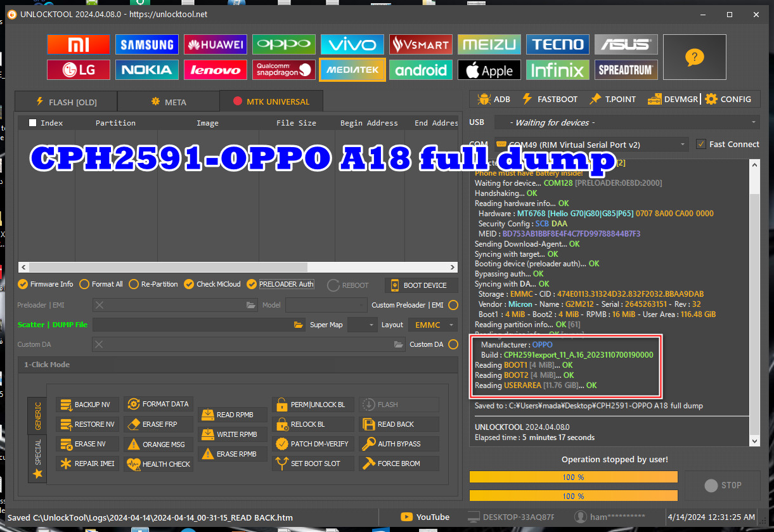Open the Lenovo brand section

pos(216,70)
